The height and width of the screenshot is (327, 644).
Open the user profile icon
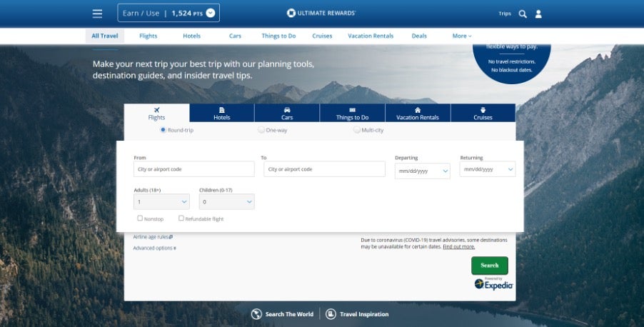click(539, 14)
